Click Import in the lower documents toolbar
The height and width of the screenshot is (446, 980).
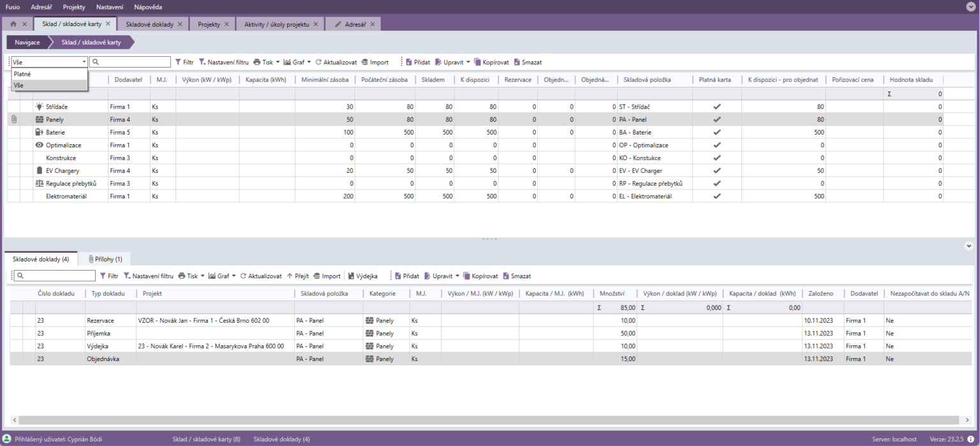click(327, 276)
